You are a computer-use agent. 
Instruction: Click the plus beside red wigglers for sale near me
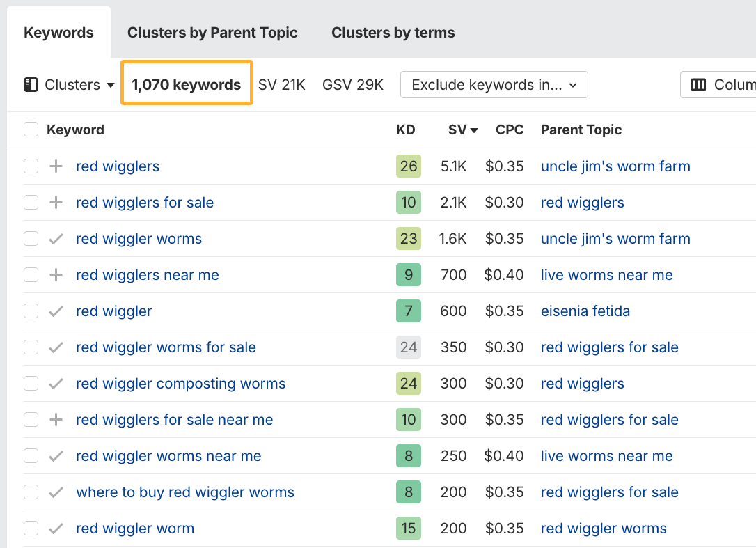tap(56, 419)
